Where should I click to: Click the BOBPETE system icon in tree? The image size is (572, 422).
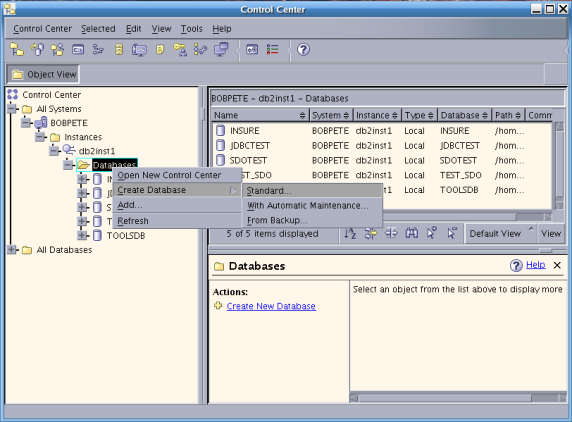tap(41, 123)
